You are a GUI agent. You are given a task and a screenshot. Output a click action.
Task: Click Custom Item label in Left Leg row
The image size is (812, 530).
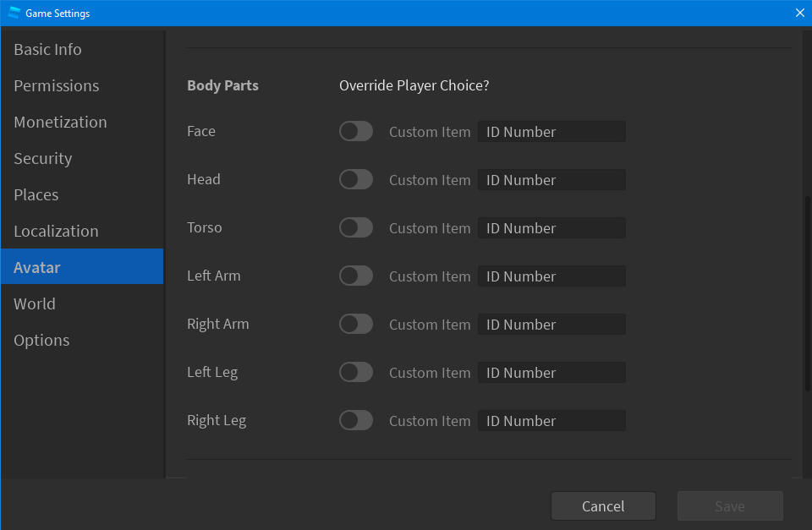click(x=430, y=373)
